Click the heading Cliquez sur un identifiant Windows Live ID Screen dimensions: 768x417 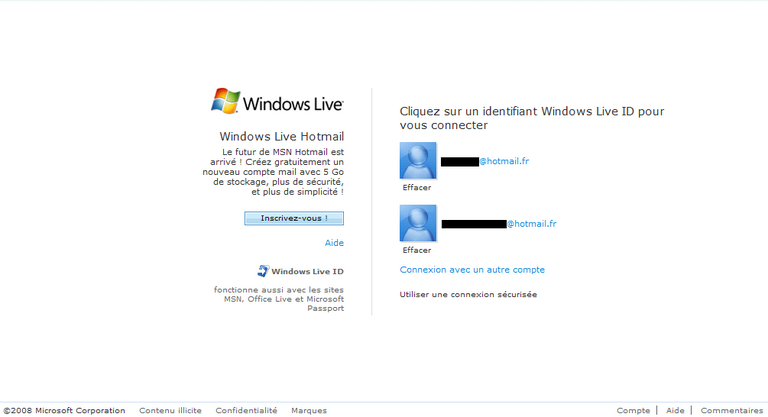pyautogui.click(x=532, y=118)
